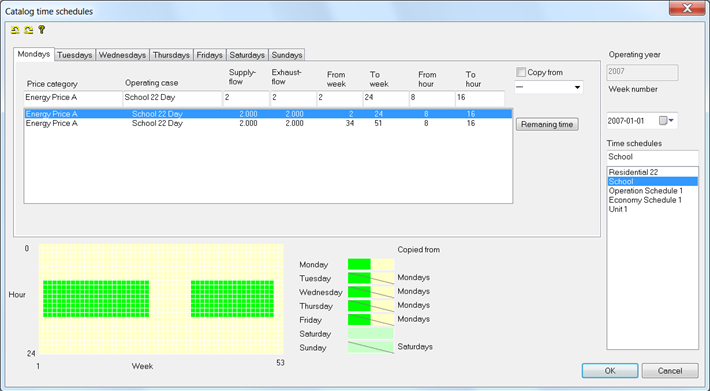This screenshot has height=391, width=710.
Task: Select Economy Schedule 1 in the list
Action: (x=652, y=200)
